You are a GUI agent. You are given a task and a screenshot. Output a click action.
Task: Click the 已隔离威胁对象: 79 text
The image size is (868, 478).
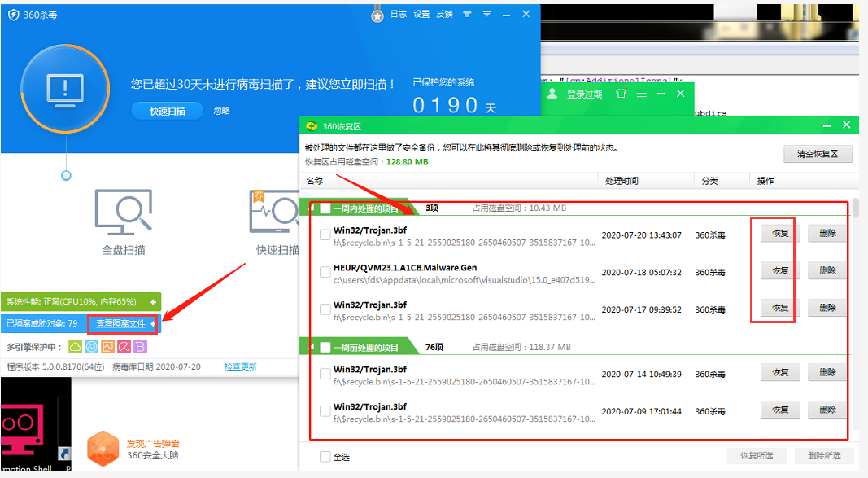point(42,323)
